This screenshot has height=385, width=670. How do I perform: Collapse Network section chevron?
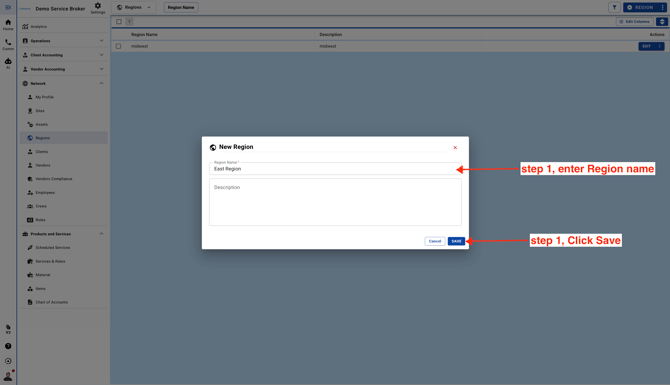tap(101, 83)
